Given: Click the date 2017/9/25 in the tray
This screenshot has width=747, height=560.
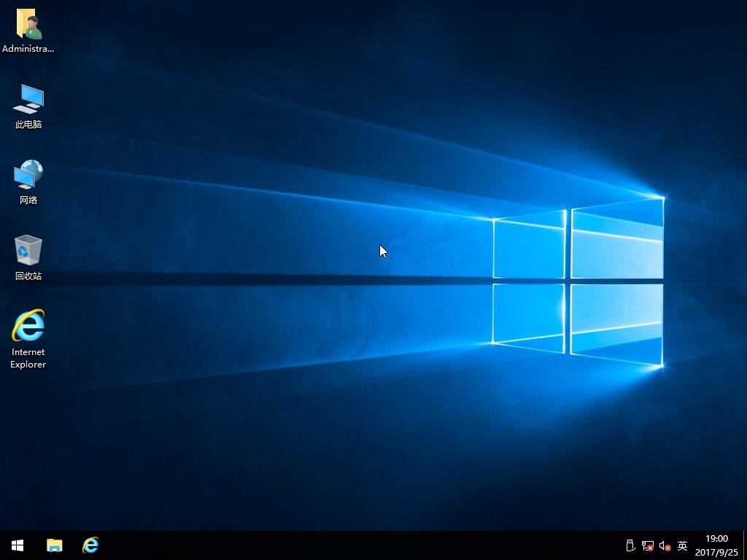Looking at the screenshot, I should point(716,551).
